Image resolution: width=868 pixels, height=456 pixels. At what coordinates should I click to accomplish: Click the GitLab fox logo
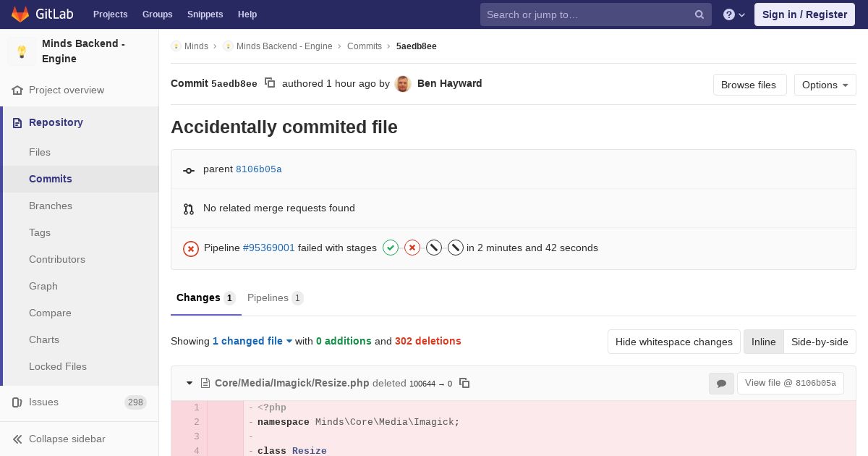click(20, 14)
